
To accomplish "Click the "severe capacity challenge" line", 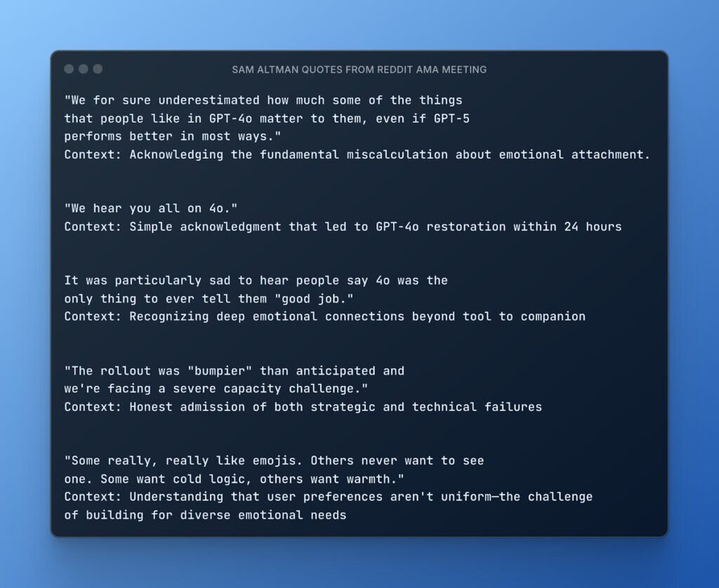I will tap(216, 389).
